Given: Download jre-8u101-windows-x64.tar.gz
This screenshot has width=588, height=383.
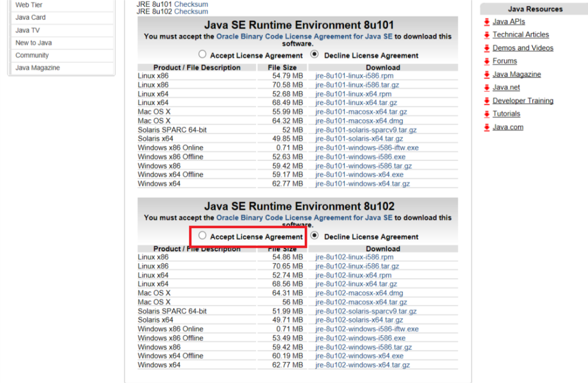Looking at the screenshot, I should [362, 184].
